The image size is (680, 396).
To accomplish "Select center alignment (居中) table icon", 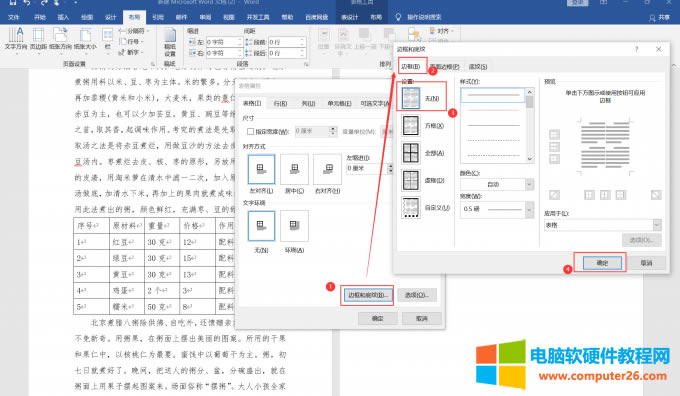I will [x=294, y=170].
